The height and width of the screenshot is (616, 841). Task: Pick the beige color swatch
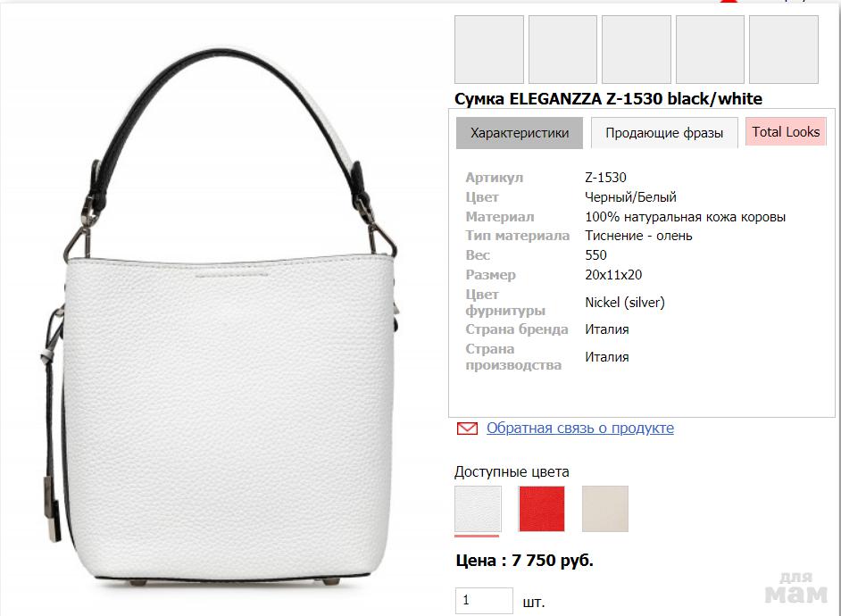click(x=605, y=509)
